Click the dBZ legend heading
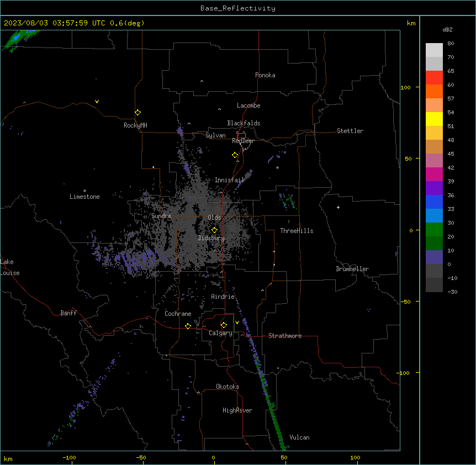The width and height of the screenshot is (476, 465). tap(447, 30)
